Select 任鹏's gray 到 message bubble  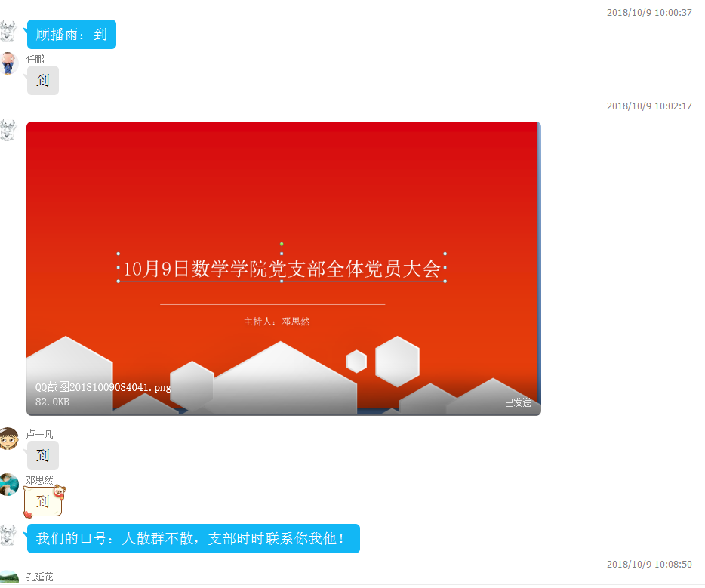tap(42, 81)
